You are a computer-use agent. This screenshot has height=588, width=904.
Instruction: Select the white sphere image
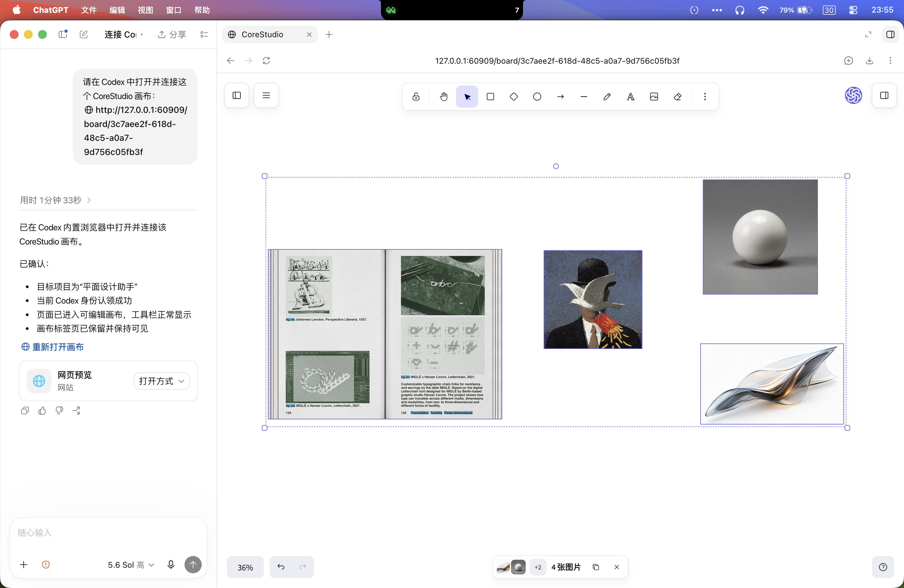point(760,237)
